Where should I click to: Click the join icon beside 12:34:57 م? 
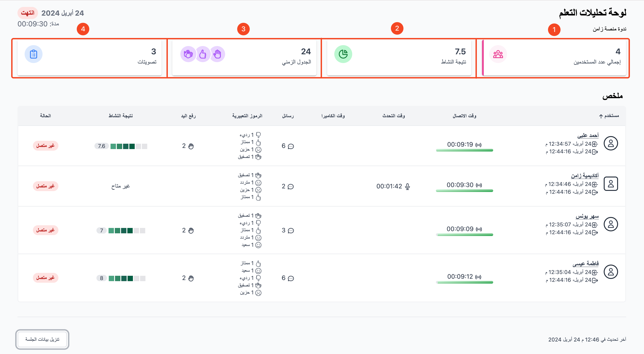click(595, 144)
